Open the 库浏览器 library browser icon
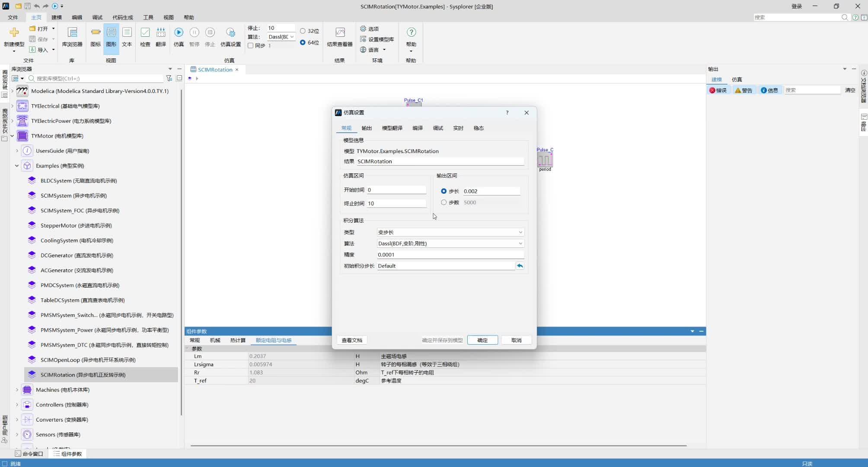The image size is (868, 467). point(72,33)
